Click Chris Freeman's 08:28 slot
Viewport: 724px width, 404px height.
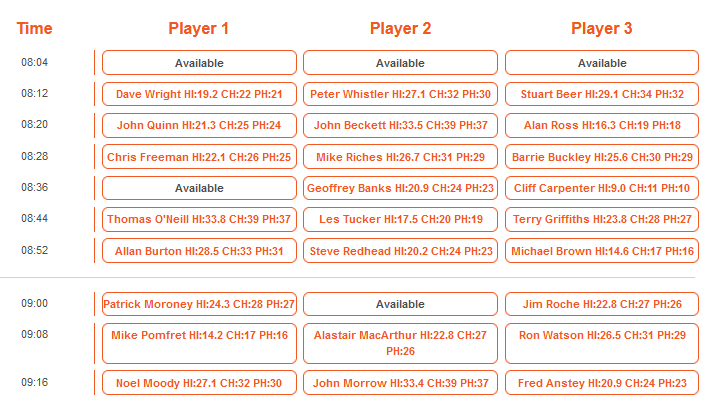pyautogui.click(x=199, y=157)
